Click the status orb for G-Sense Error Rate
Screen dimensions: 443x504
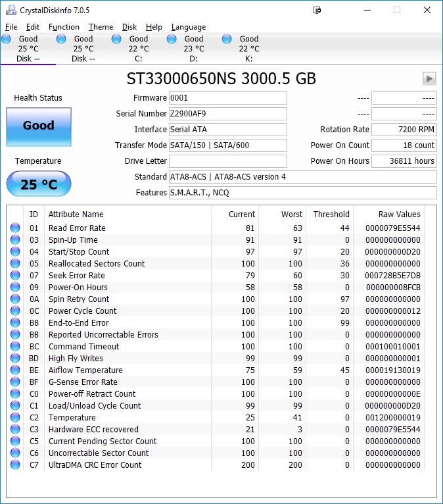15,382
